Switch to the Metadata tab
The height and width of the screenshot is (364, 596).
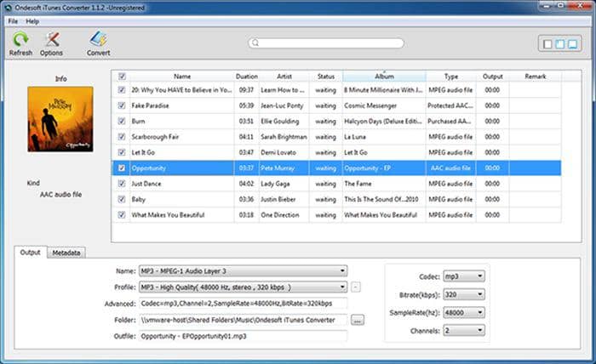point(66,253)
